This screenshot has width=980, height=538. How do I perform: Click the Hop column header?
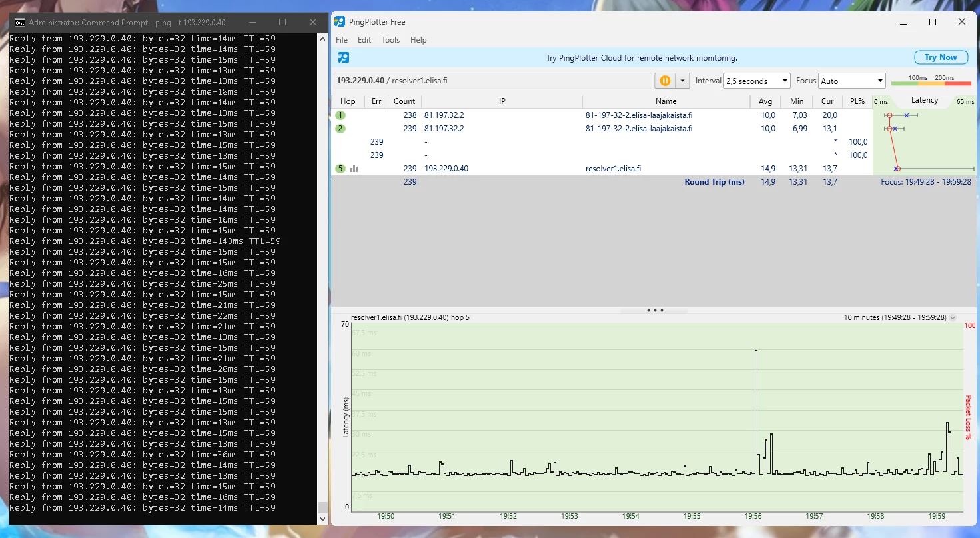(x=348, y=101)
